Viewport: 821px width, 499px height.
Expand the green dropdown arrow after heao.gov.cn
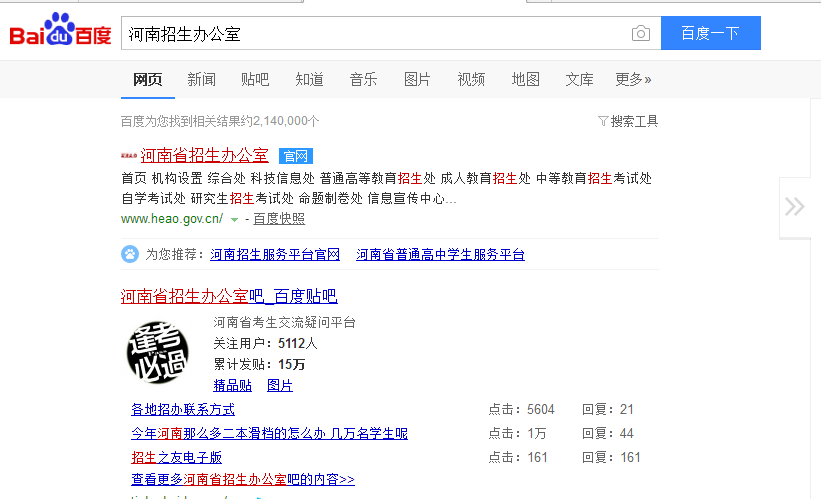(x=235, y=220)
